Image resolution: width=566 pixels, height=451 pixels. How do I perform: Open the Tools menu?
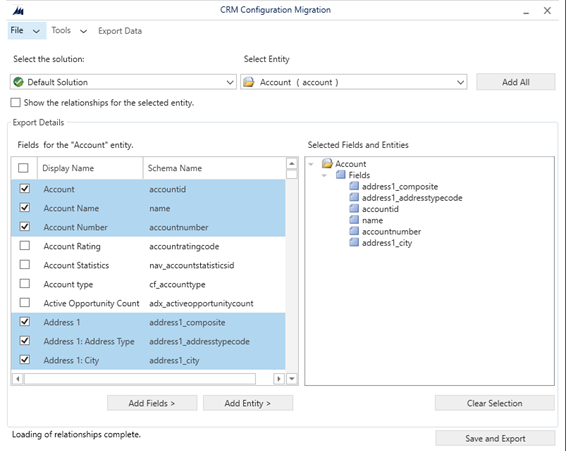(x=69, y=31)
